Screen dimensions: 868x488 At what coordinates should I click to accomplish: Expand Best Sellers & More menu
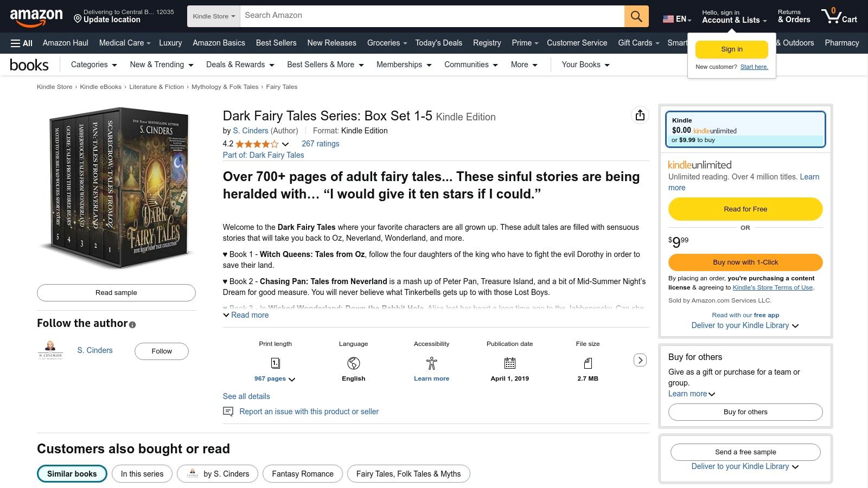(x=325, y=65)
